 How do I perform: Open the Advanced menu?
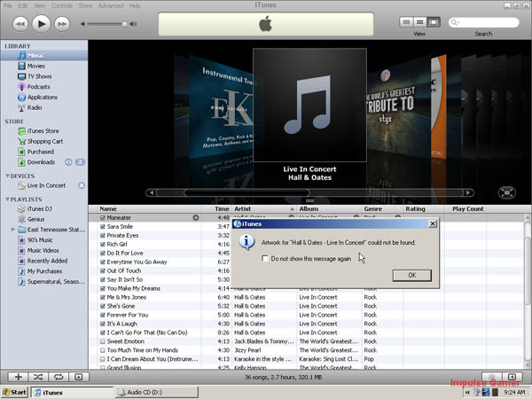pyautogui.click(x=111, y=6)
